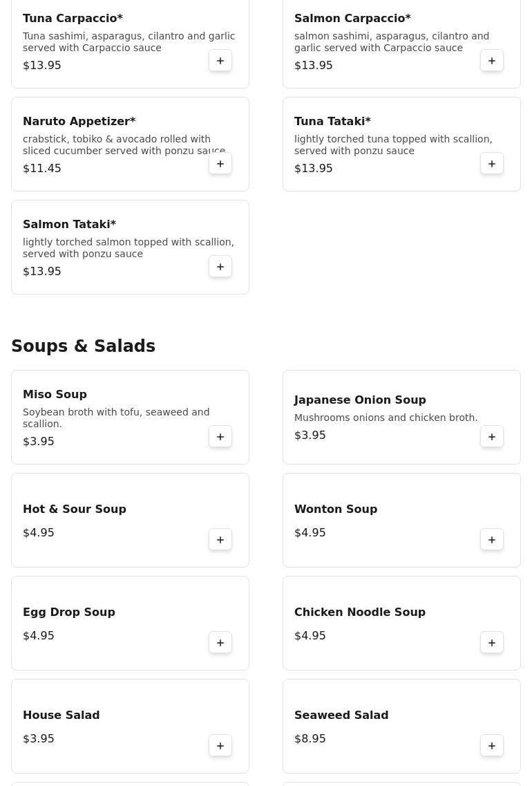Image resolution: width=532 pixels, height=786 pixels.
Task: Add Tuna Carpaccio to the order
Action: tap(220, 61)
